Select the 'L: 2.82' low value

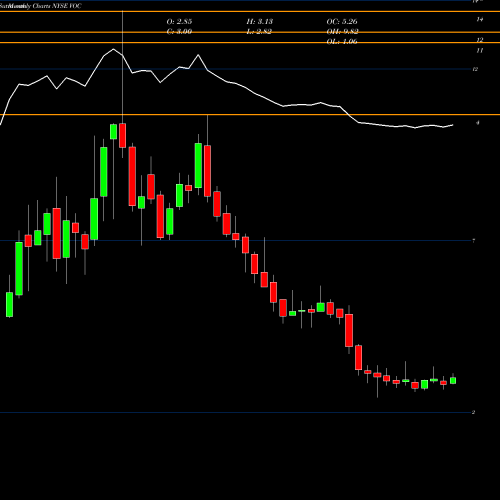pos(260,32)
